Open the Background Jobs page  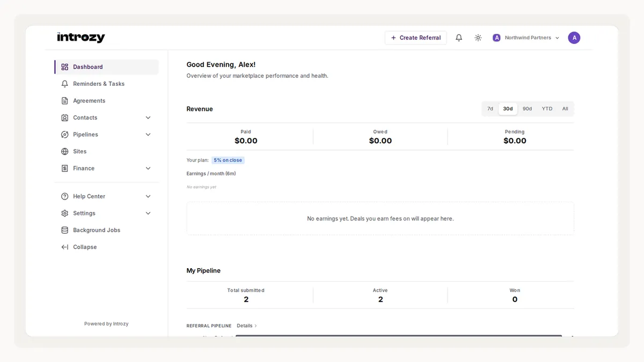pyautogui.click(x=107, y=230)
